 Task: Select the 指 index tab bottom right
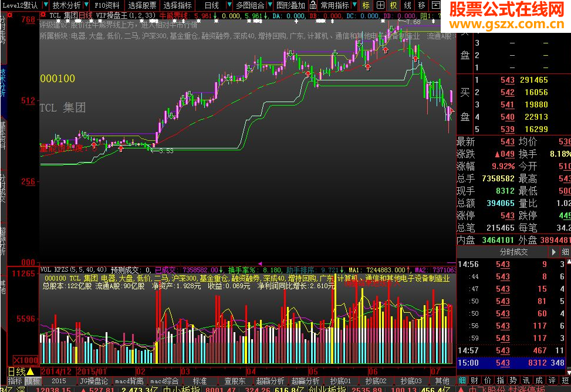point(501,381)
